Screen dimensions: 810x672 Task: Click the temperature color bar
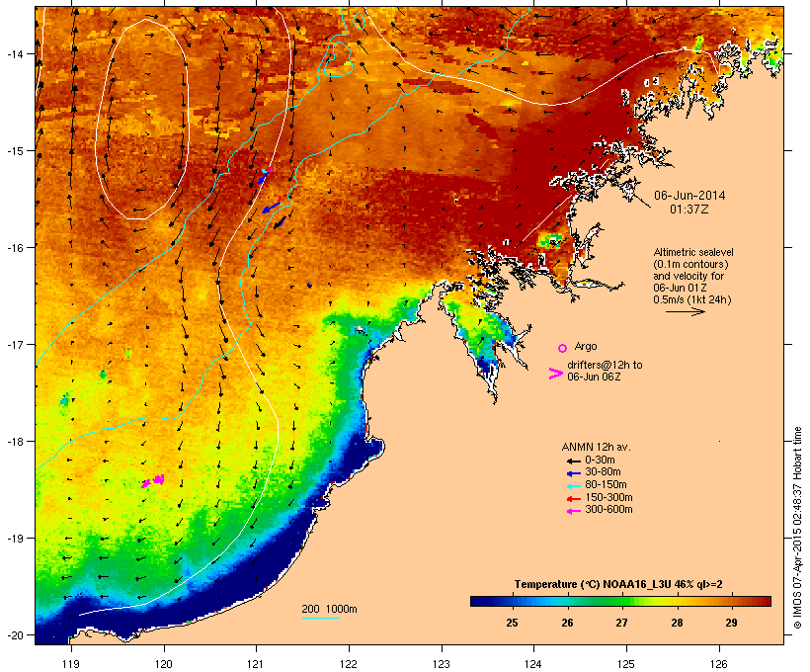(620, 601)
